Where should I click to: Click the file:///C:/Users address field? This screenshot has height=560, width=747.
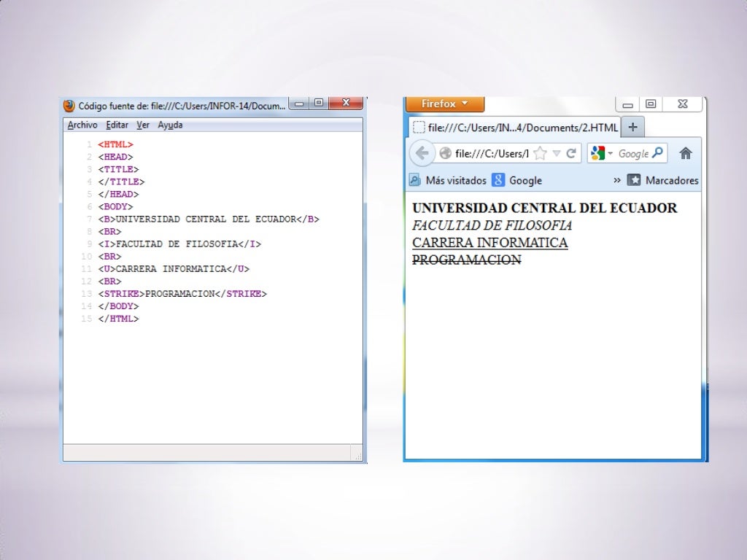[492, 153]
